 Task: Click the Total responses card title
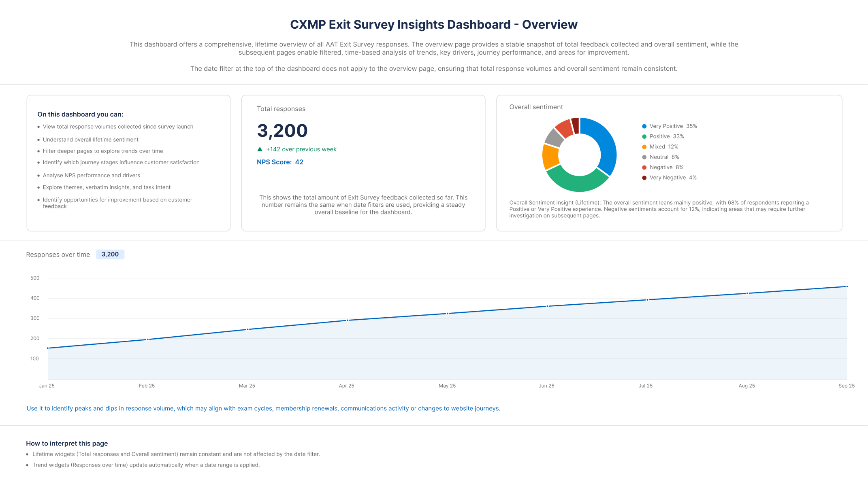281,109
